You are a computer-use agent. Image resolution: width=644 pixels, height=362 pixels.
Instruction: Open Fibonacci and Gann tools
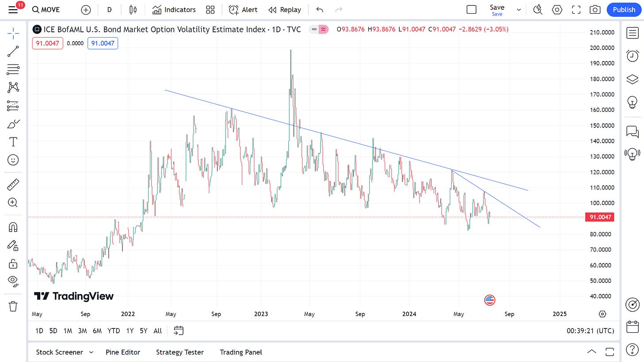[x=13, y=69]
